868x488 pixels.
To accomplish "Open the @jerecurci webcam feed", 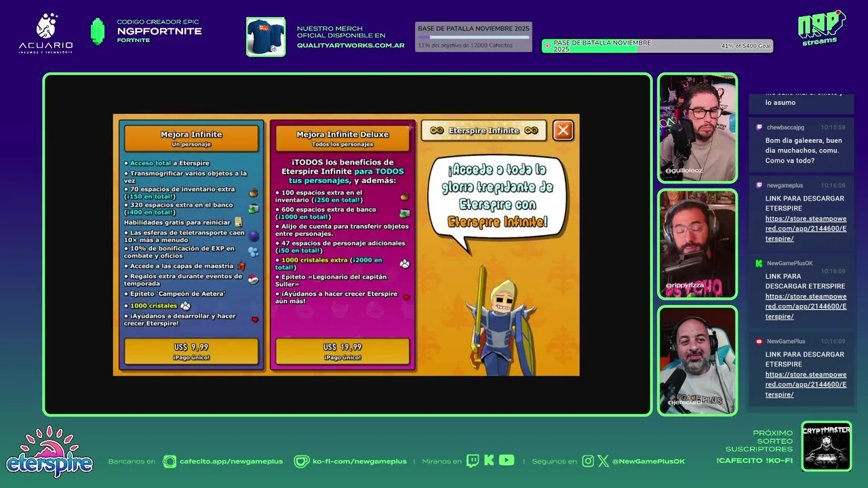I will (697, 360).
